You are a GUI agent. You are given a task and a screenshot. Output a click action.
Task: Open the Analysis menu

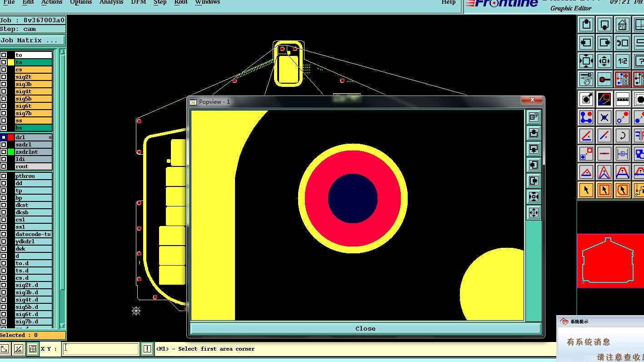tap(111, 2)
